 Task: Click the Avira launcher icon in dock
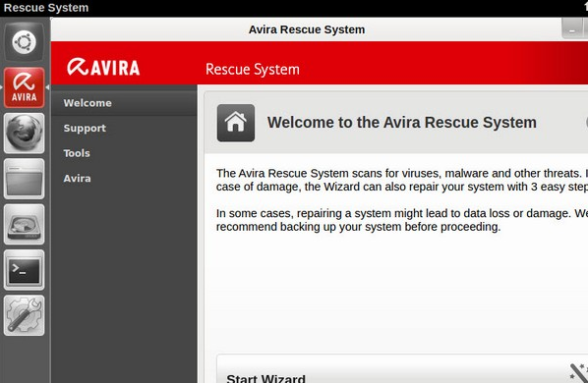[24, 87]
